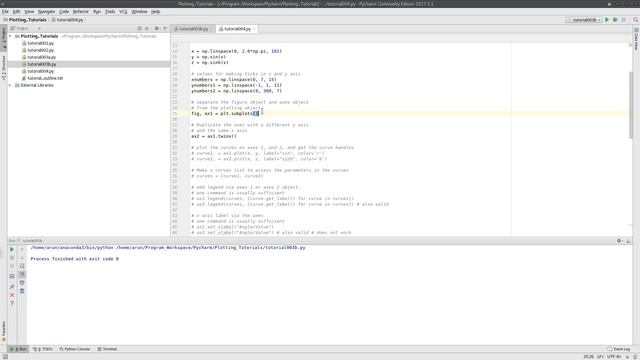Open Favorites side tool window stripe
The image size is (640, 360).
[x=4, y=331]
